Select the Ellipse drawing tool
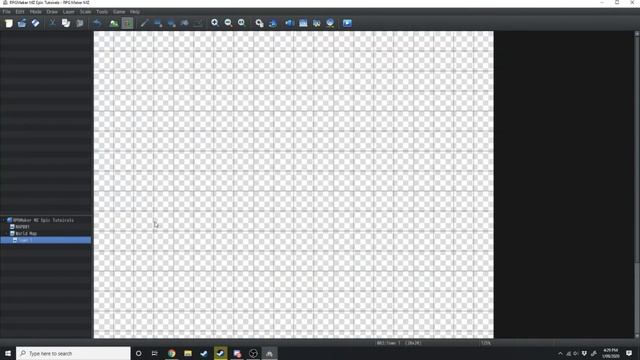This screenshot has height=360, width=640. (171, 23)
